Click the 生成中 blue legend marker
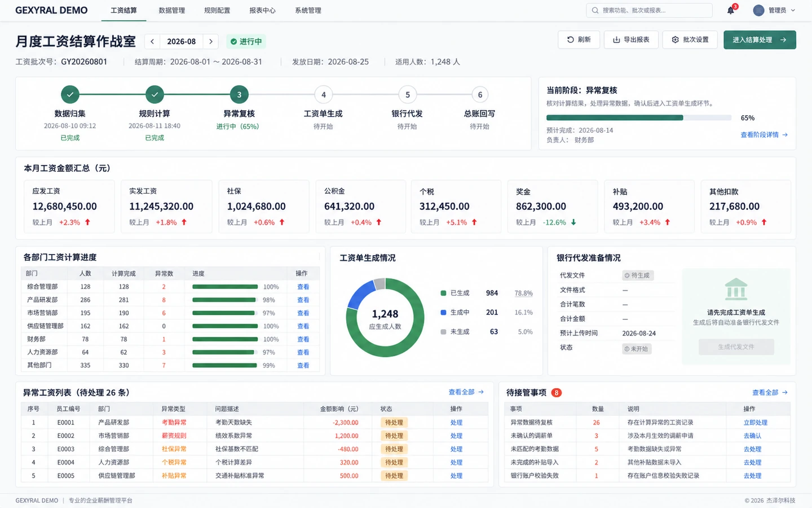Screen dimensions: 812x508 point(444,312)
